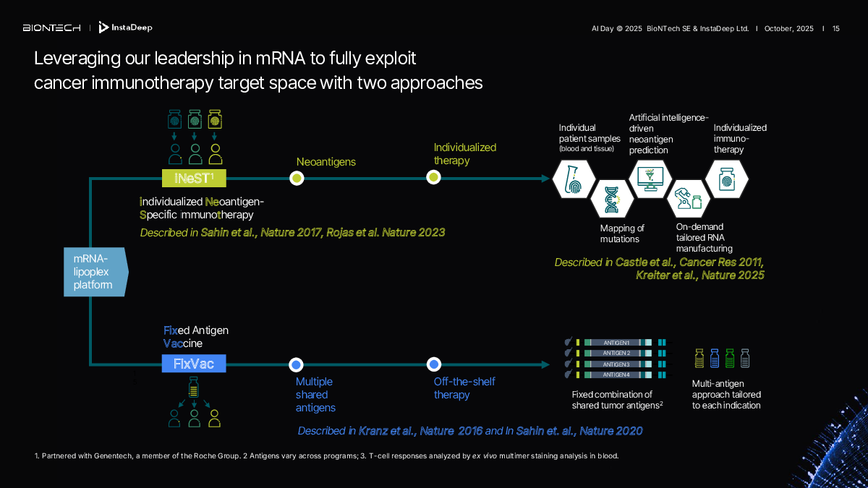Click the blue Multiple shared antigens dot
Viewport: 868px width, 488px height.
point(296,365)
